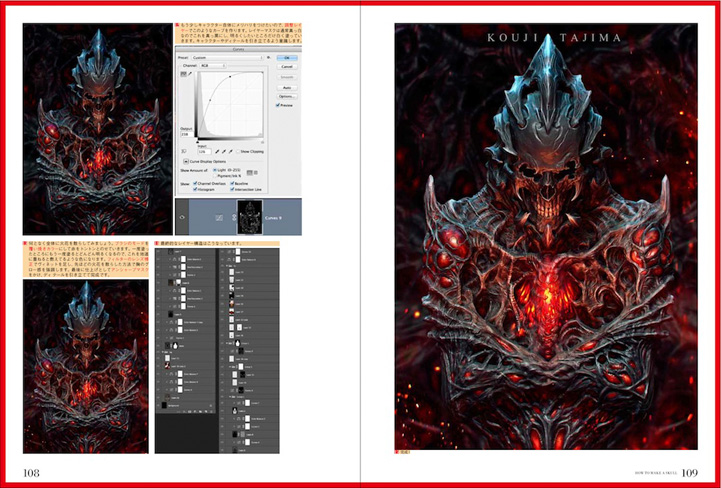
Task: Collapse the Curve Display Options section
Action: [186, 161]
